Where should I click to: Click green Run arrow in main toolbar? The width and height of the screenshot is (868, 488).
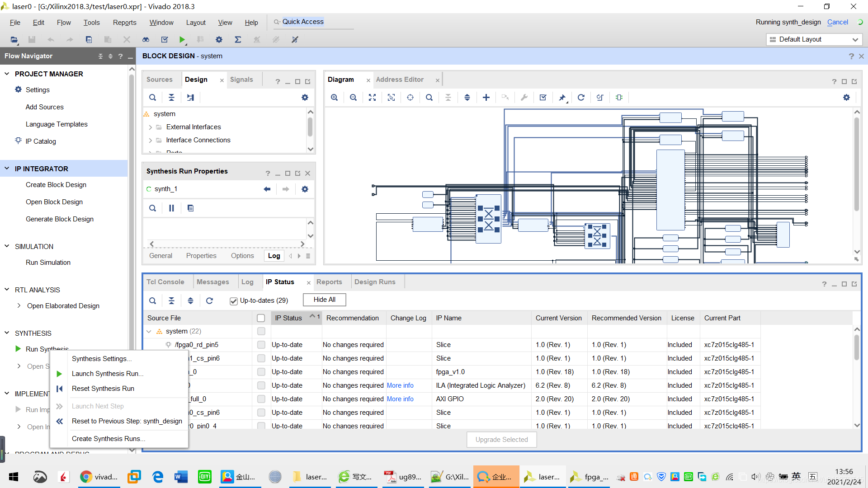[x=182, y=40]
